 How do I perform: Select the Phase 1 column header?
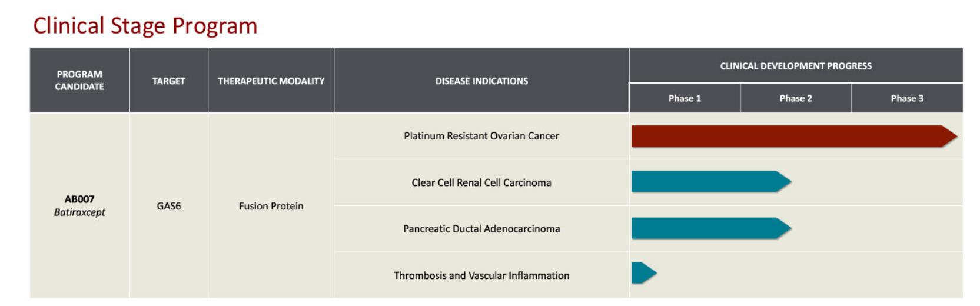click(x=685, y=98)
